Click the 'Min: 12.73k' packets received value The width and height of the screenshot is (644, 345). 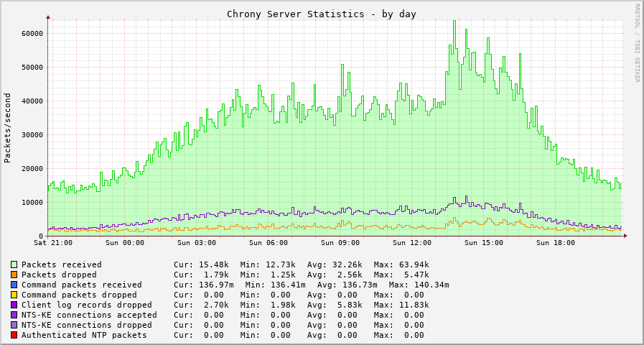[268, 264]
